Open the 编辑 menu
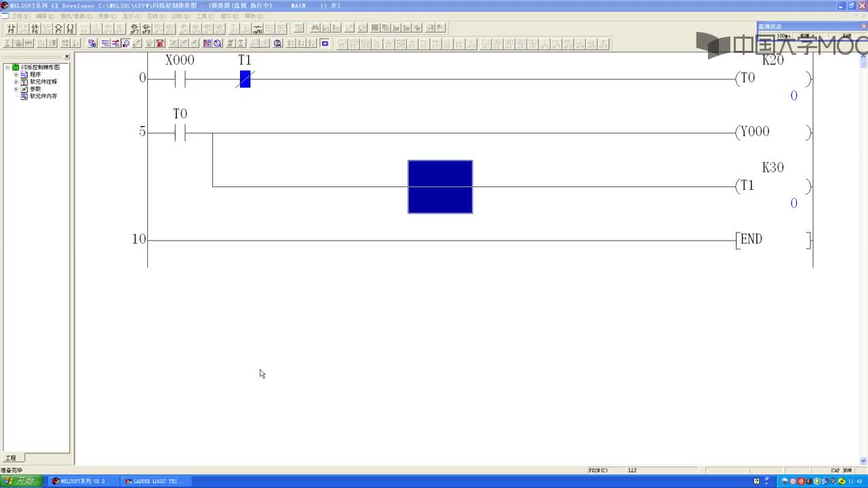 45,16
